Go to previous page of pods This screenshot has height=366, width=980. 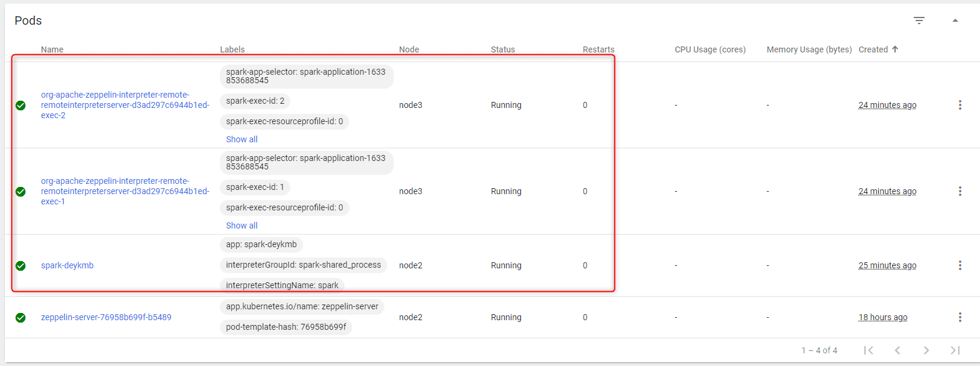897,350
